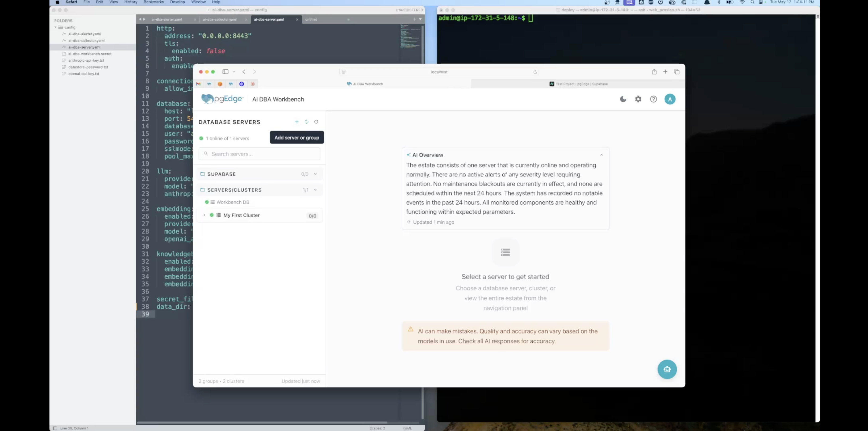Go forward in Safari
868x431 pixels.
point(254,72)
